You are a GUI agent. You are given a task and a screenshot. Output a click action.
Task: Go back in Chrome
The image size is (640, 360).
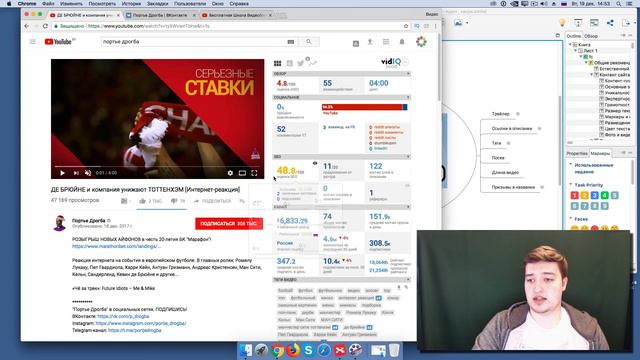27,26
